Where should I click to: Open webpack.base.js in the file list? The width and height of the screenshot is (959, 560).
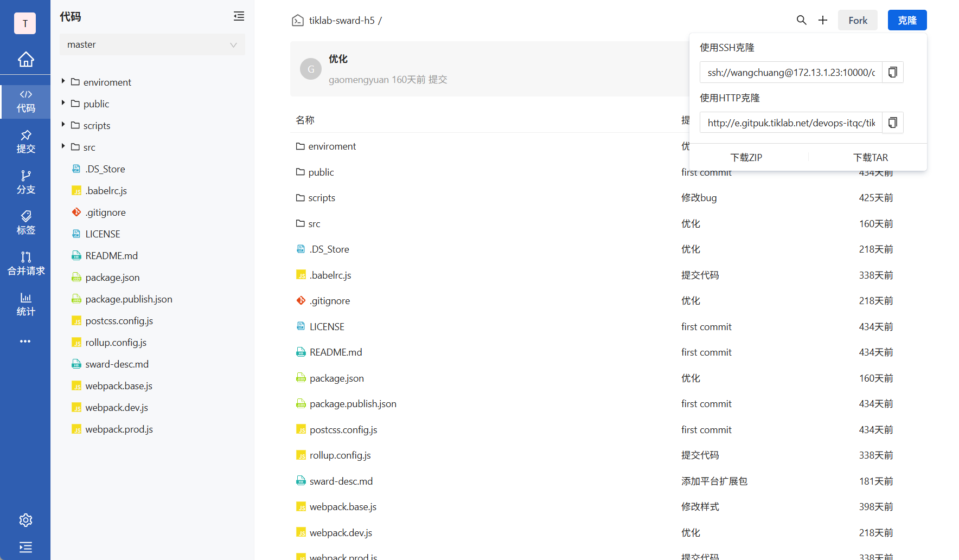coord(343,506)
